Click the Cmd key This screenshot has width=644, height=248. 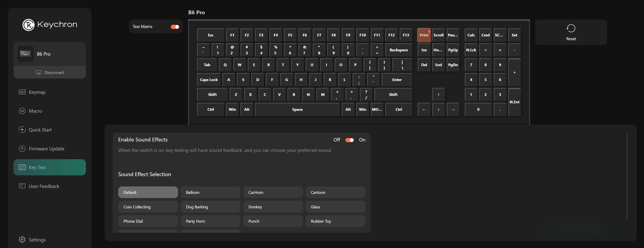tap(486, 35)
